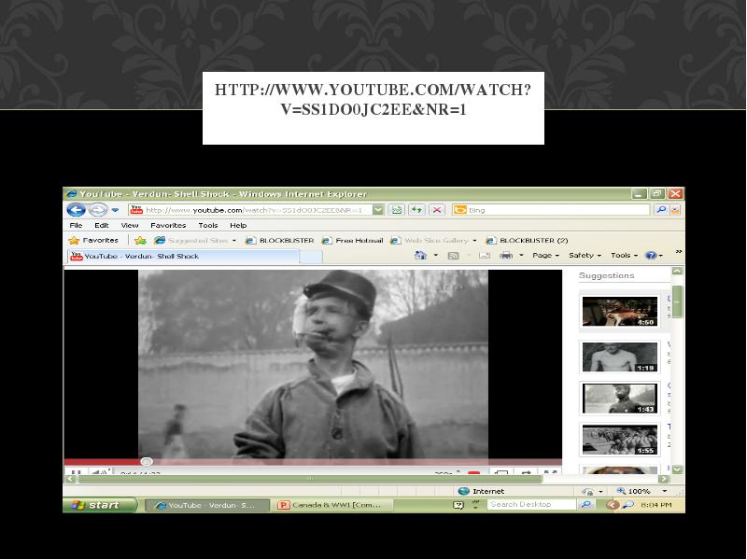
Task: Open the suggested video lasting 4:50
Action: click(620, 312)
